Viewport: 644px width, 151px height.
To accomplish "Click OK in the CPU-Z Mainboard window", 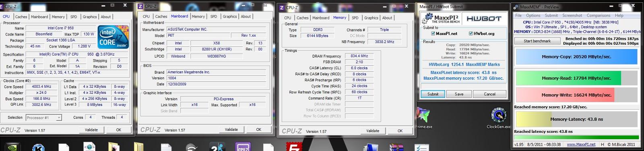I will click(259, 130).
